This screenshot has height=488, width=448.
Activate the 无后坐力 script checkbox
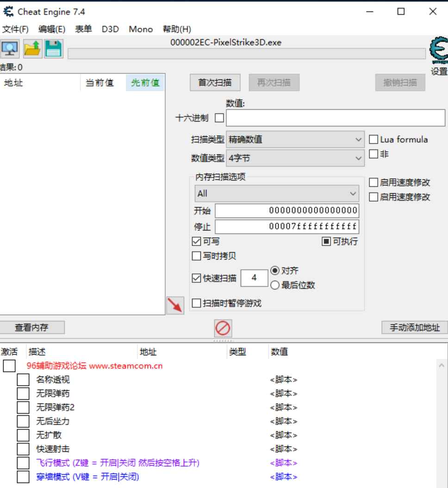pos(23,421)
